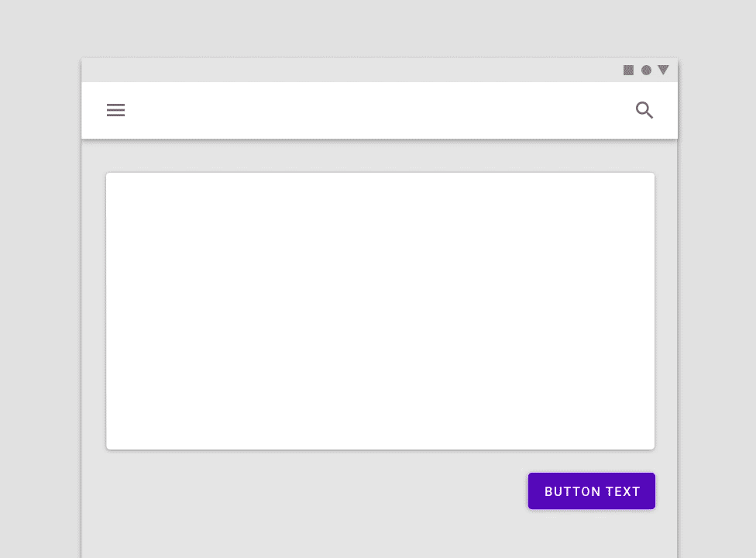The height and width of the screenshot is (558, 756).
Task: Click the purple BUTTON TEXT button
Action: (592, 491)
